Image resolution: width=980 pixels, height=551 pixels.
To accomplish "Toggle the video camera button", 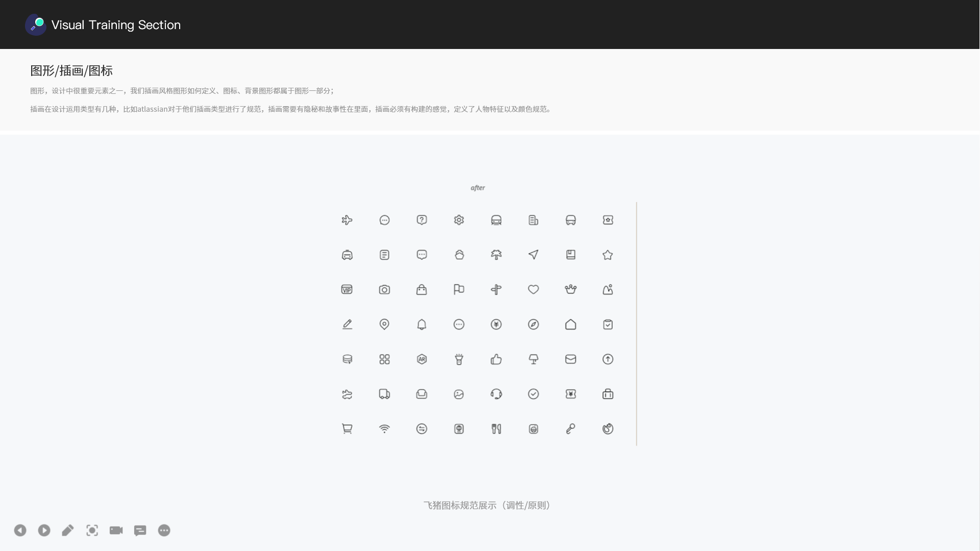I will coord(116,531).
